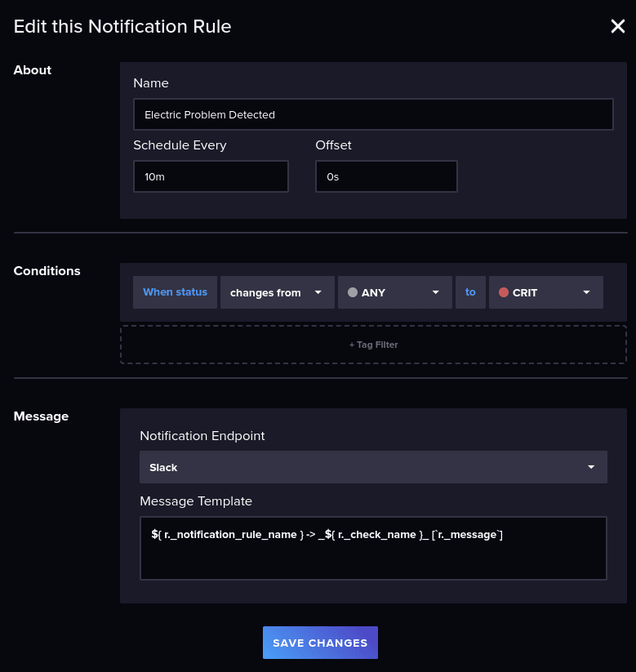The width and height of the screenshot is (636, 672).
Task: Click the SAVE CHANGES button
Action: coord(320,643)
